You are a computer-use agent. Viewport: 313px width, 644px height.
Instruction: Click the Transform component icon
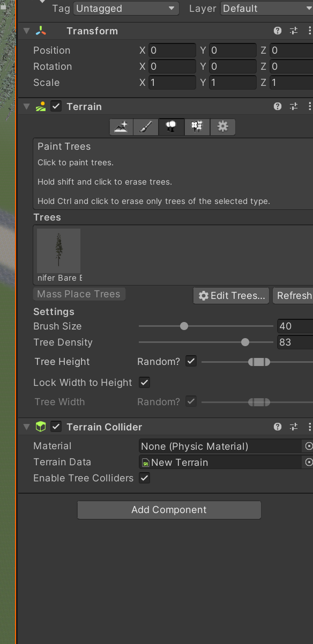click(41, 31)
